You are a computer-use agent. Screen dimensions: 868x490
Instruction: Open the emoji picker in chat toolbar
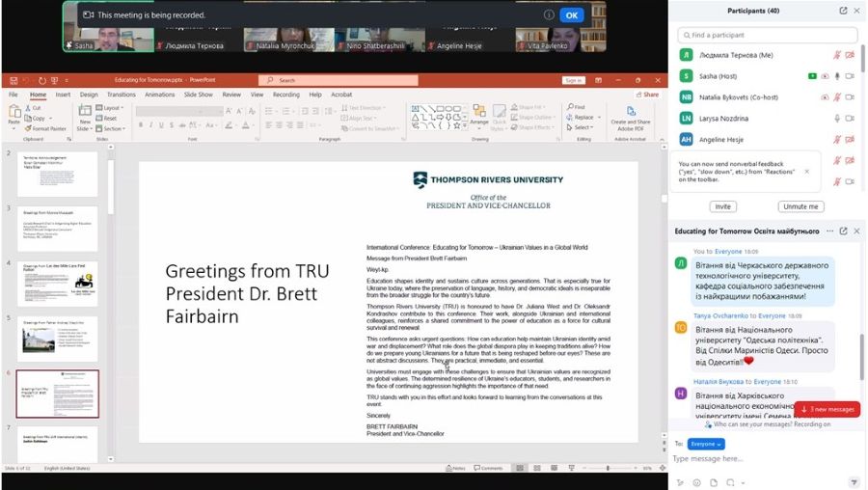point(697,483)
